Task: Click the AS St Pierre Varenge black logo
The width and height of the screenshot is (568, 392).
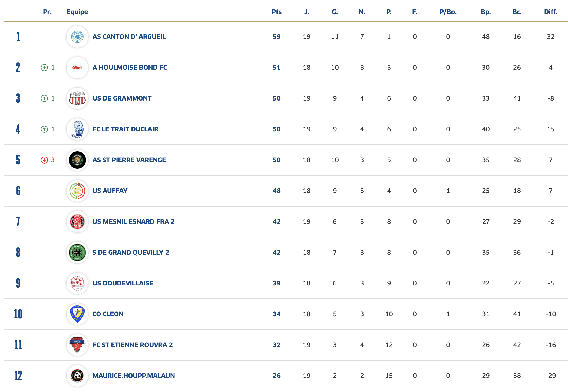Action: [77, 160]
